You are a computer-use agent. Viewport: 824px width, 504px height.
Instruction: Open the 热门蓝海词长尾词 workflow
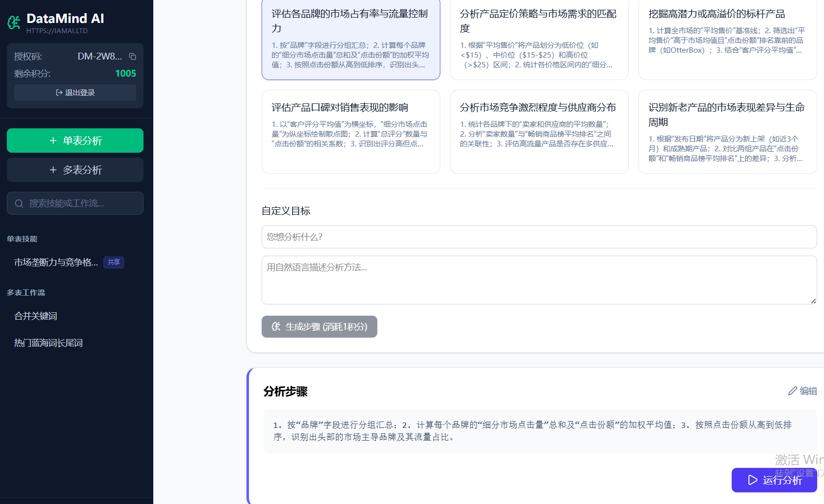point(48,343)
